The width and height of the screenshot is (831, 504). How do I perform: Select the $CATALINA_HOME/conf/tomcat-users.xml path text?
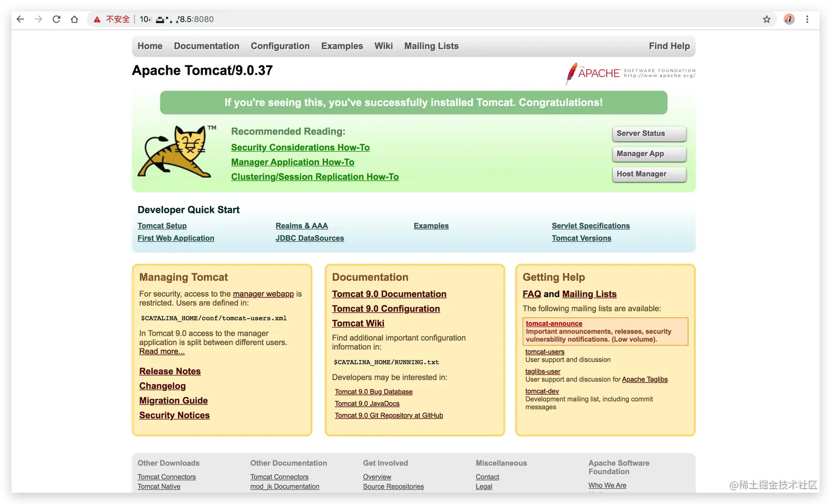pyautogui.click(x=214, y=318)
